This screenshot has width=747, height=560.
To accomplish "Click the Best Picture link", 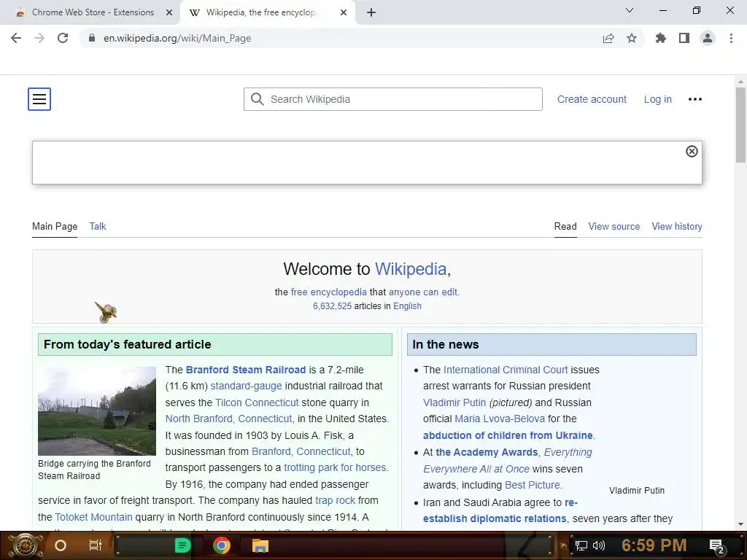I will (x=532, y=485).
